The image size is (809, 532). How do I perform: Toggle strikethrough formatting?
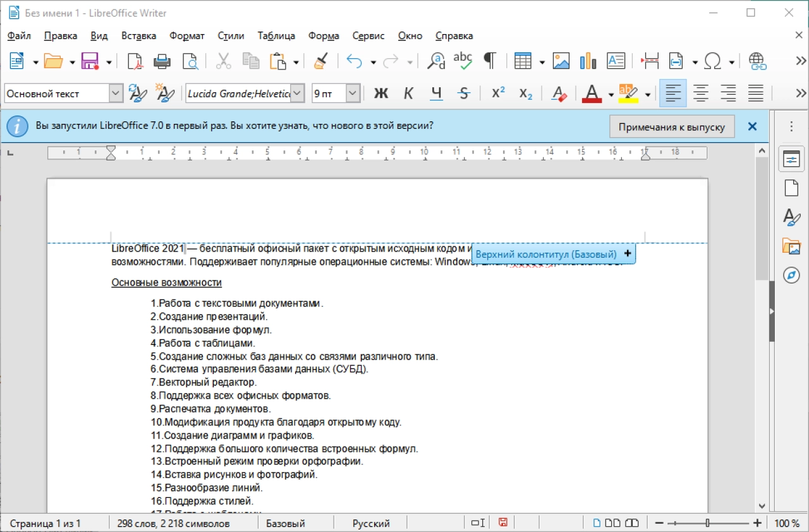point(465,94)
